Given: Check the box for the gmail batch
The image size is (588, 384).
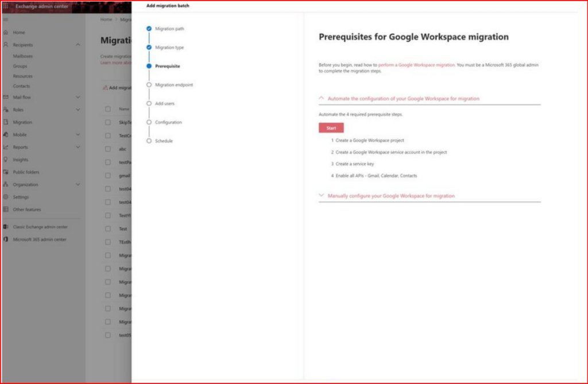Looking at the screenshot, I should 107,176.
